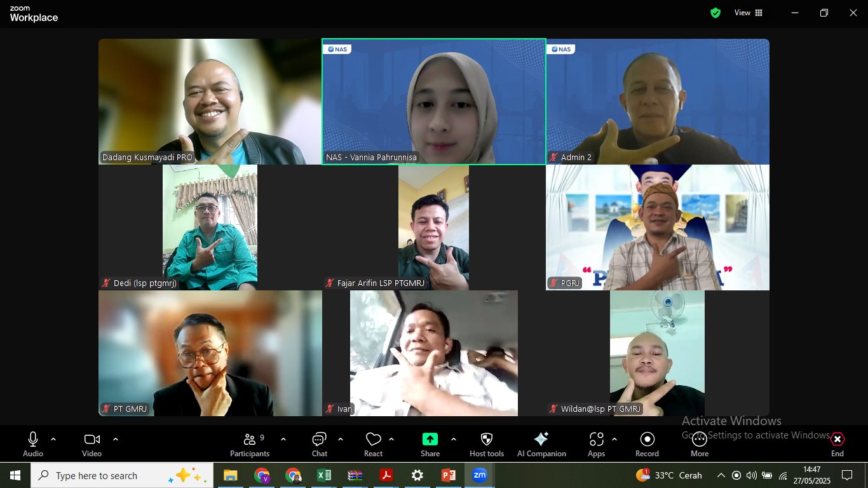The width and height of the screenshot is (868, 488).
Task: Open the volume control in system tray
Action: click(752, 475)
